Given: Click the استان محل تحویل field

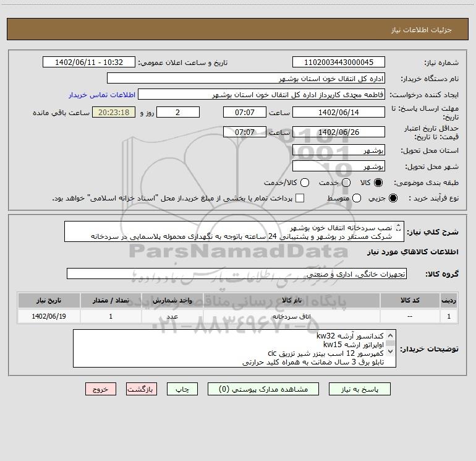Looking at the screenshot, I should (339, 150).
